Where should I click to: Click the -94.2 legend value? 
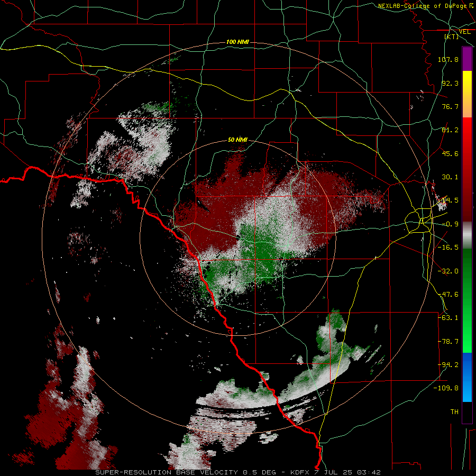pos(448,365)
